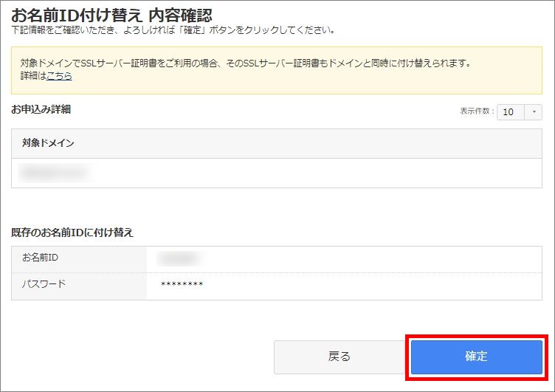Click the 既存のお名前IDに付け替え section heading
The height and width of the screenshot is (392, 555).
[72, 232]
